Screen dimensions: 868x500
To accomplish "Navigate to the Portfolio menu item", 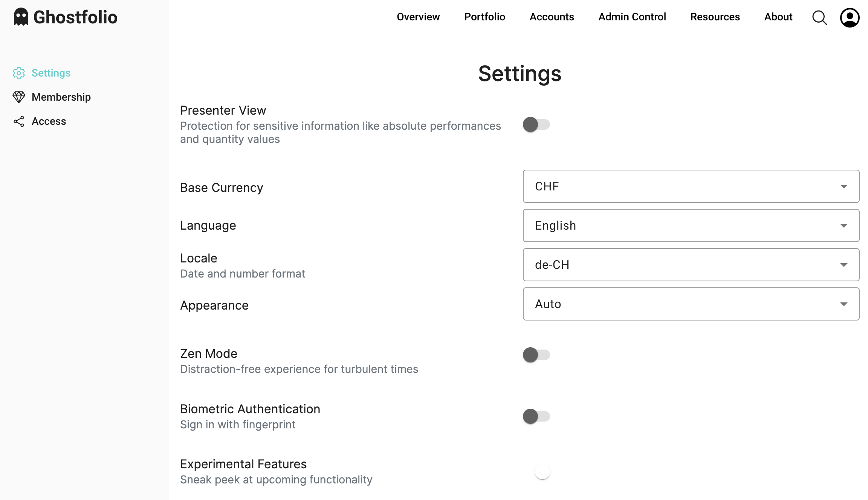I will point(484,17).
